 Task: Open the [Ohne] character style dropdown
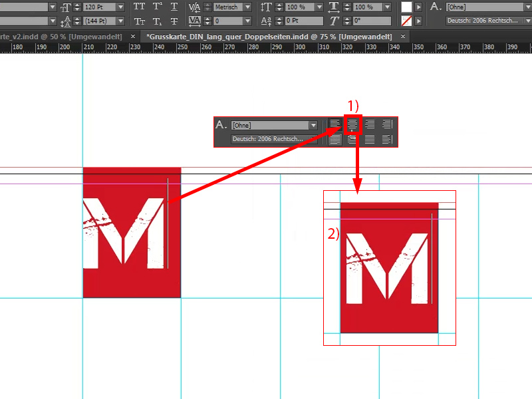tap(528, 7)
